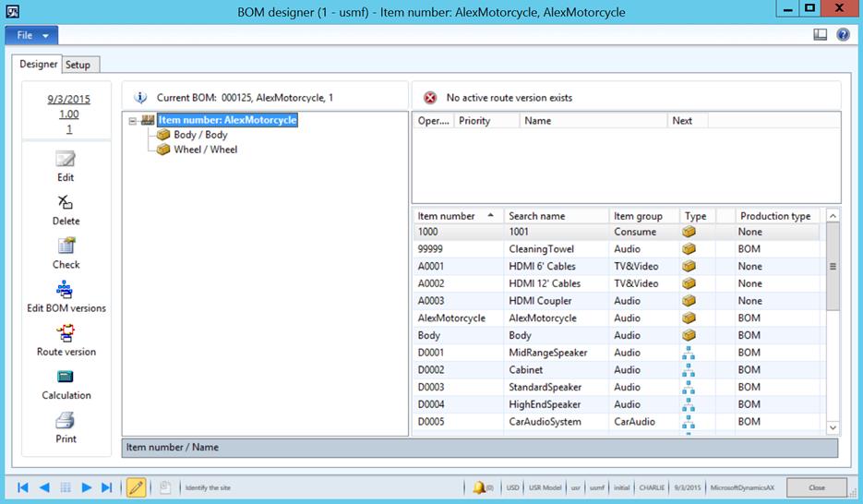Click the Type column header
Image resolution: width=863 pixels, height=504 pixels.
[x=698, y=216]
